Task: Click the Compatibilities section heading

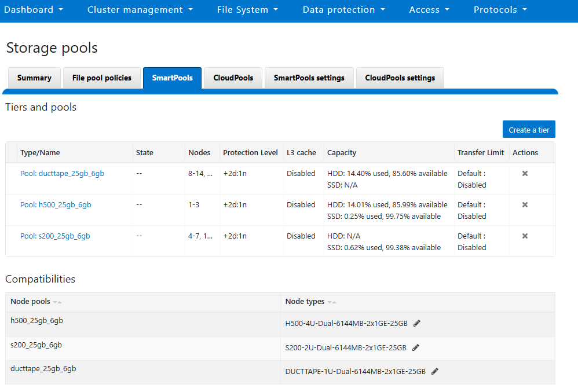Action: pyautogui.click(x=40, y=279)
